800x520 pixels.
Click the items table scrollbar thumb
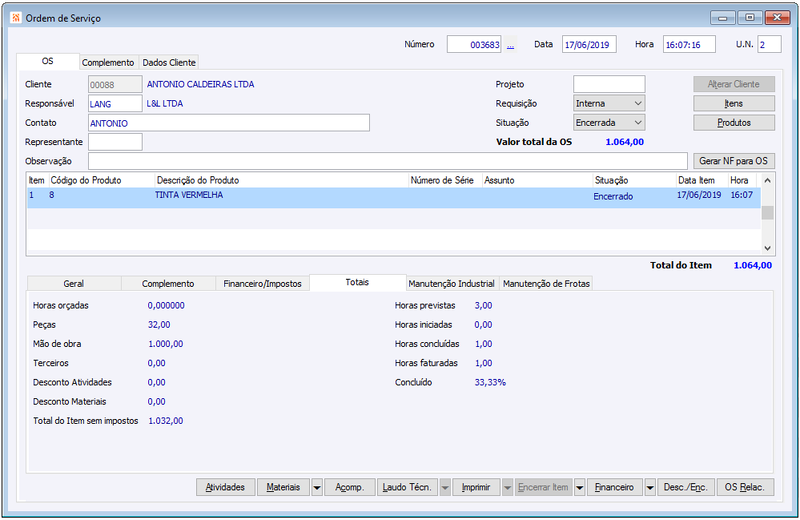click(767, 213)
